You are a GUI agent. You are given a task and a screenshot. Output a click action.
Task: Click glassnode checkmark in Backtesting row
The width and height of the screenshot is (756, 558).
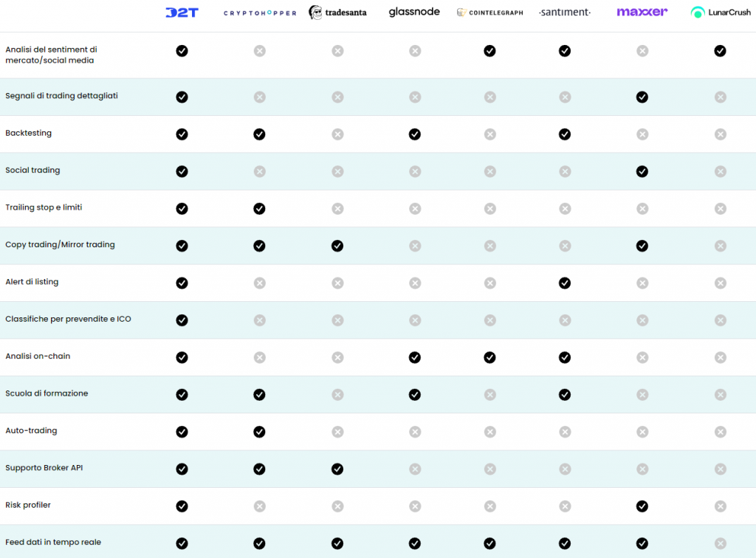[415, 134]
